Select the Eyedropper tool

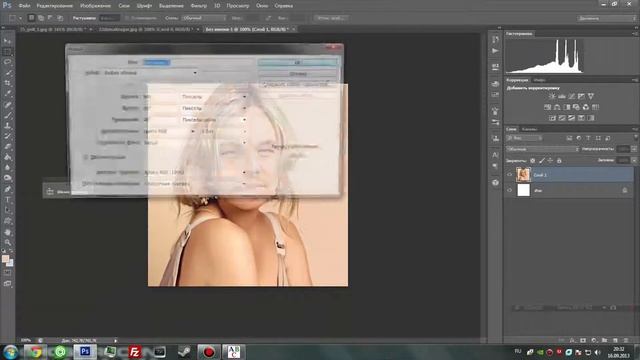coord(7,94)
